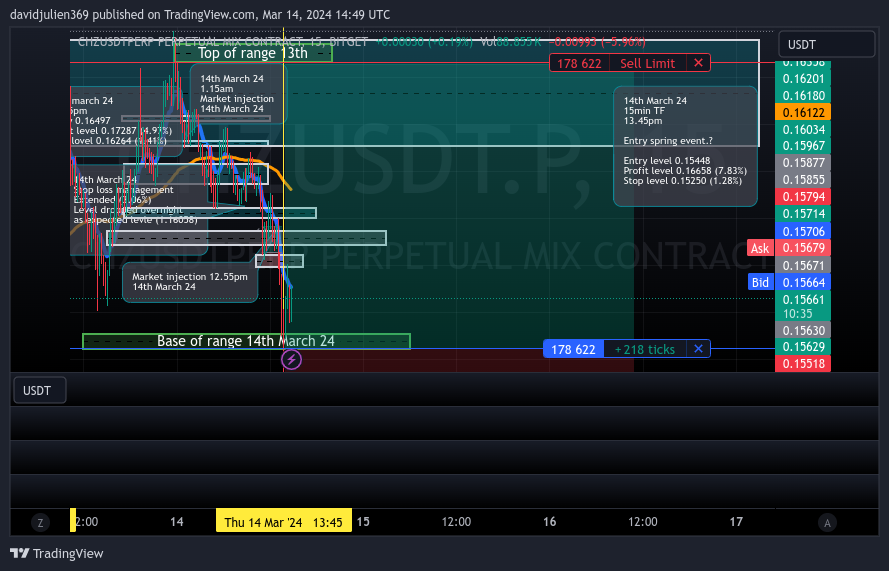Click the 0.15661 last price label
The image size is (889, 571).
click(x=803, y=299)
